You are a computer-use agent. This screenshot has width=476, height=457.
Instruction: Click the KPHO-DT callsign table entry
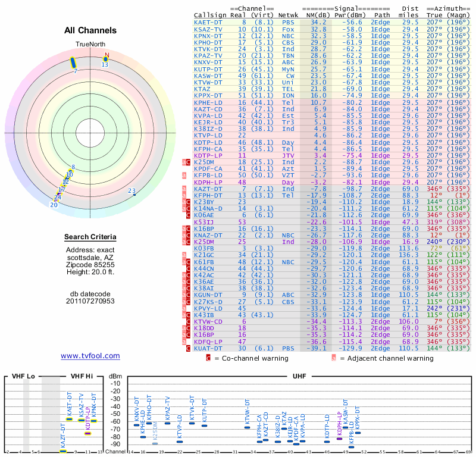[x=208, y=42]
